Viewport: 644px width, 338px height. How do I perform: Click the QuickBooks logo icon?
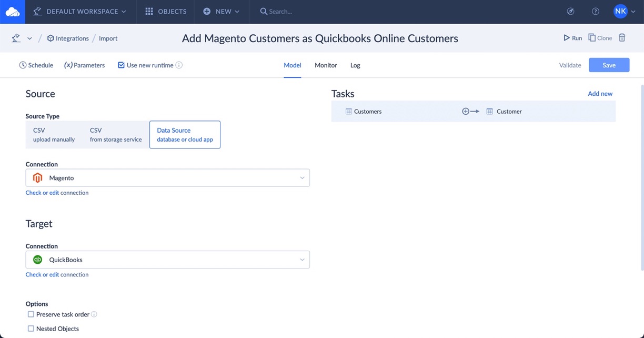pyautogui.click(x=37, y=260)
